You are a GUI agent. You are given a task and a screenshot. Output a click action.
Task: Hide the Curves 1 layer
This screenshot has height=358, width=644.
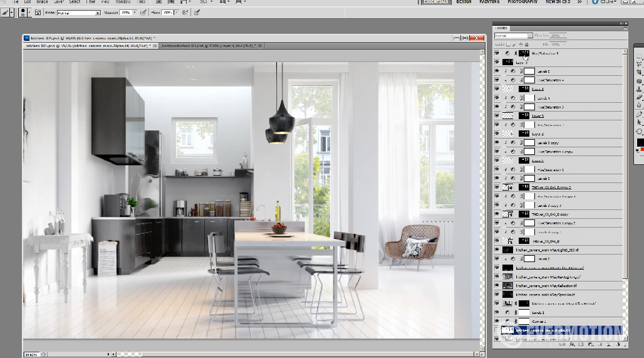click(x=497, y=321)
